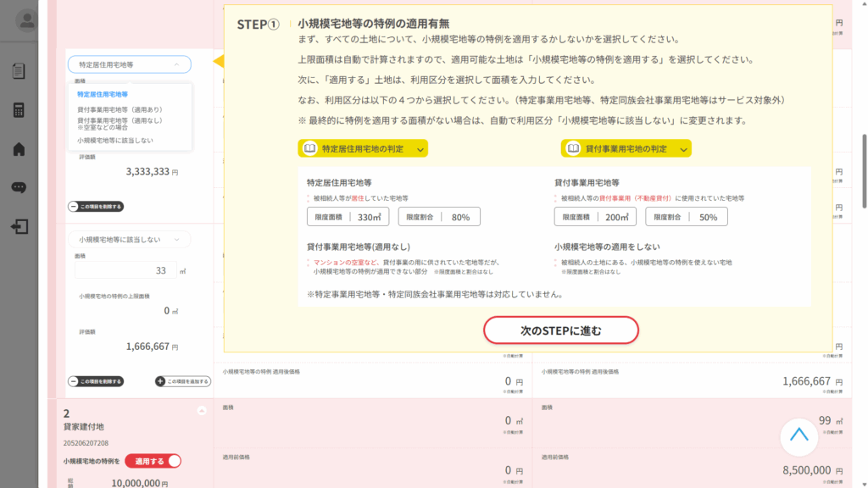Expand the 貸付事業用宅地の判定 guide

[x=626, y=149]
